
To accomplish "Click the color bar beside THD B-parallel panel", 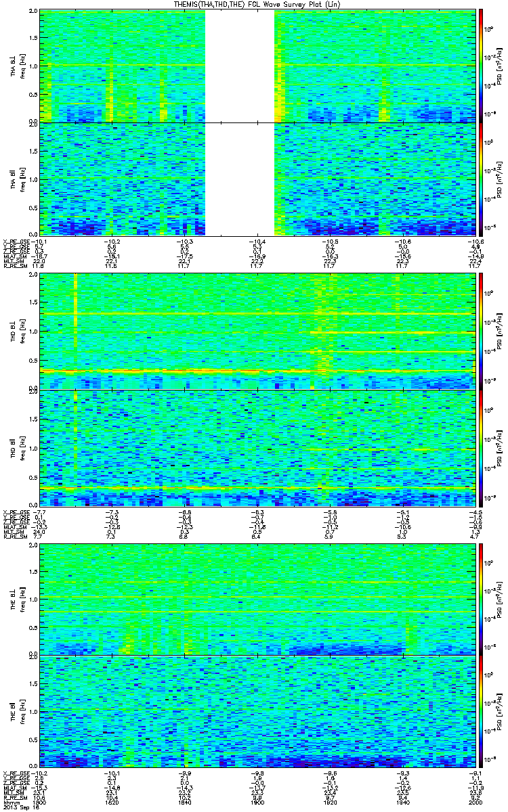I will coord(481,448).
